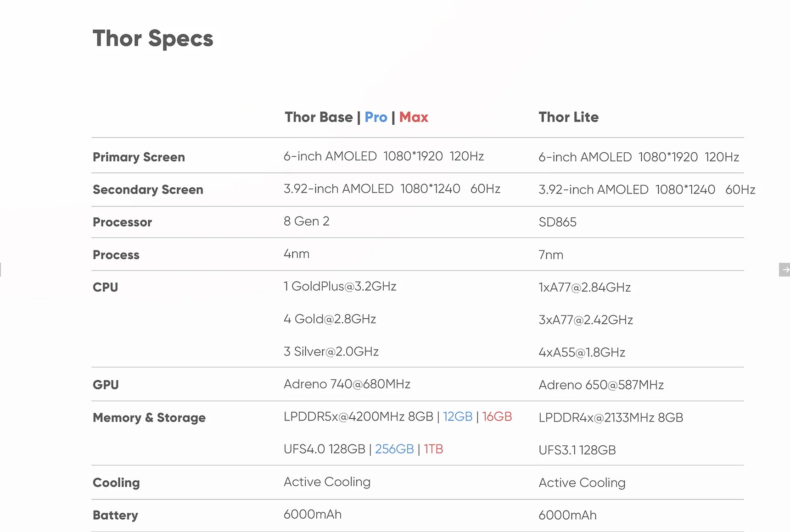
Task: Click the "Battery" row label
Action: click(115, 515)
